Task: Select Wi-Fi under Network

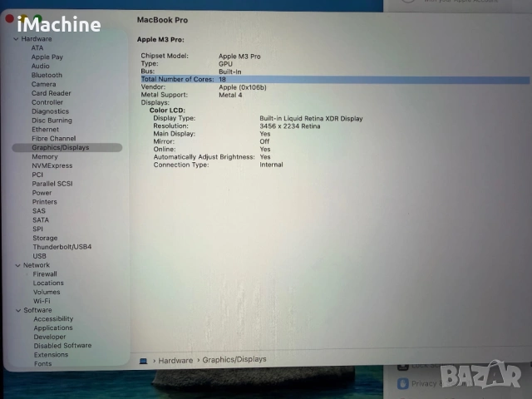Action: (x=42, y=301)
